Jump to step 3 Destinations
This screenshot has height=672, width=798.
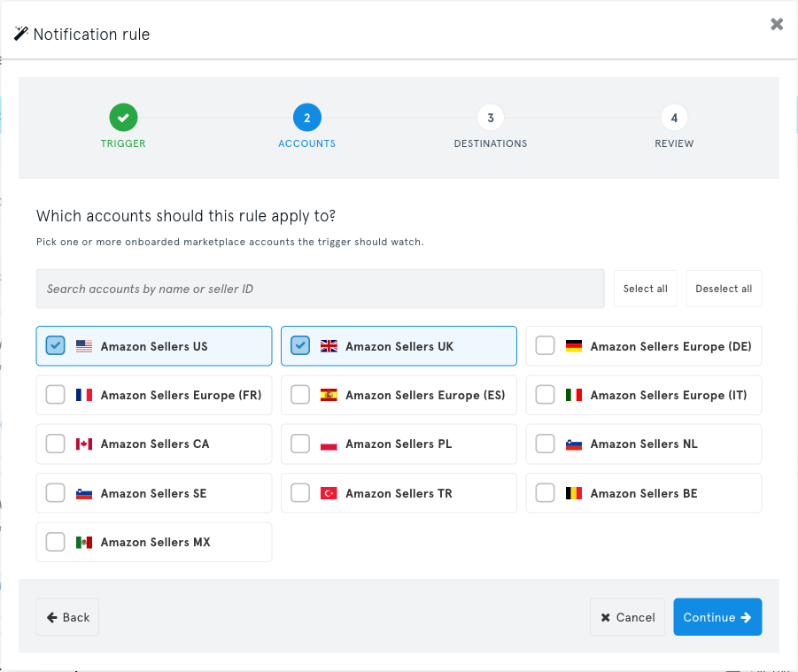[x=491, y=118]
